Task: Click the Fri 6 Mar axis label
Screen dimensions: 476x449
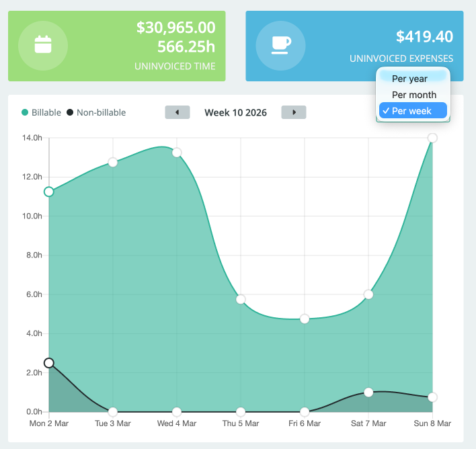Action: [305, 423]
